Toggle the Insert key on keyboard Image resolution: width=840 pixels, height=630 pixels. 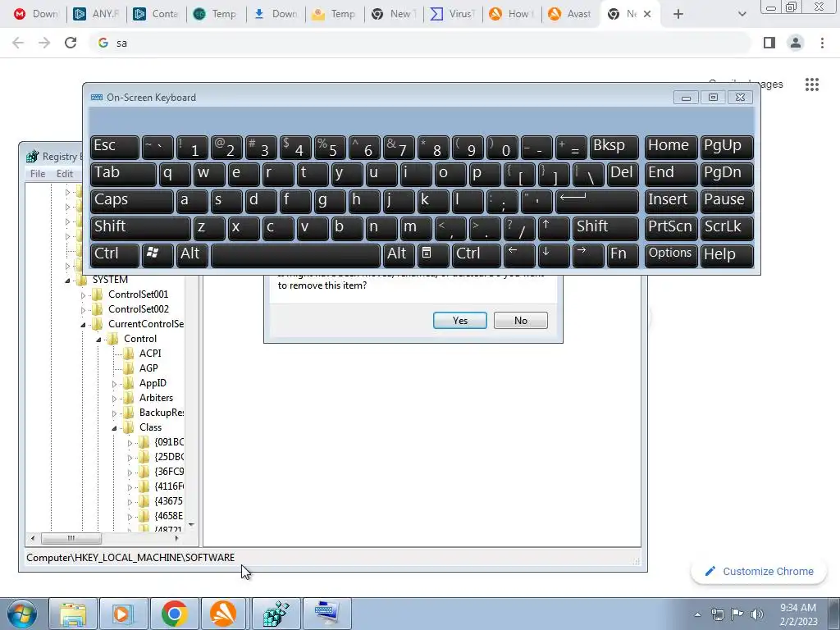click(671, 202)
